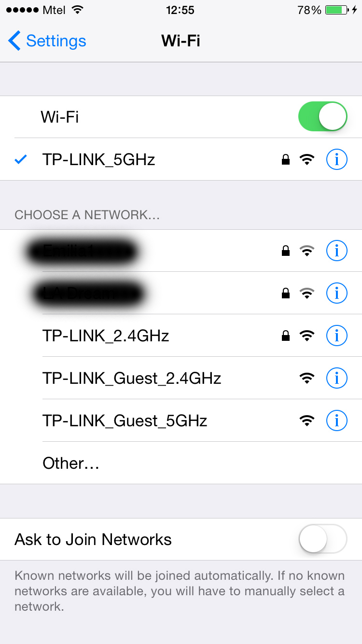The image size is (362, 644).
Task: Tap battery icon in status bar
Action: tap(337, 10)
